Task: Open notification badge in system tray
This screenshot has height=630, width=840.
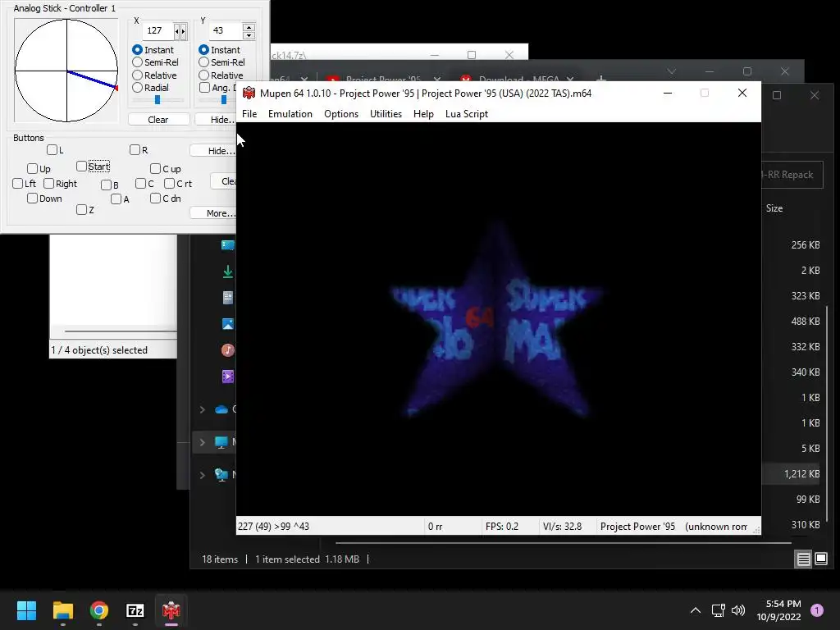Action: point(817,610)
